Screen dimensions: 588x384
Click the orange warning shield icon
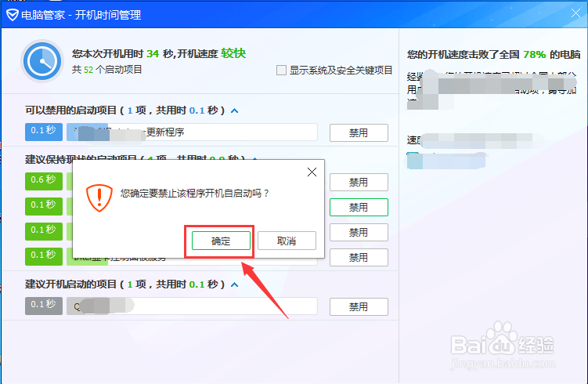pyautogui.click(x=99, y=197)
